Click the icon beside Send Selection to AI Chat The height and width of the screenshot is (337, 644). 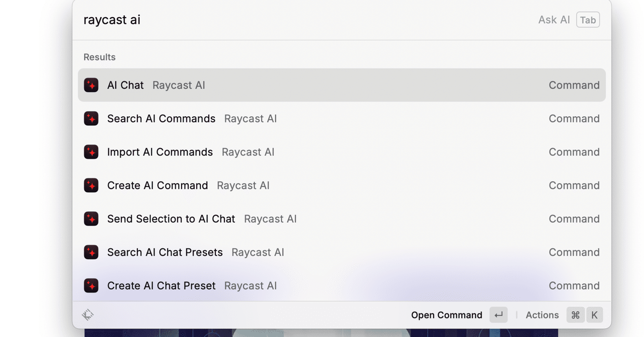(x=91, y=219)
